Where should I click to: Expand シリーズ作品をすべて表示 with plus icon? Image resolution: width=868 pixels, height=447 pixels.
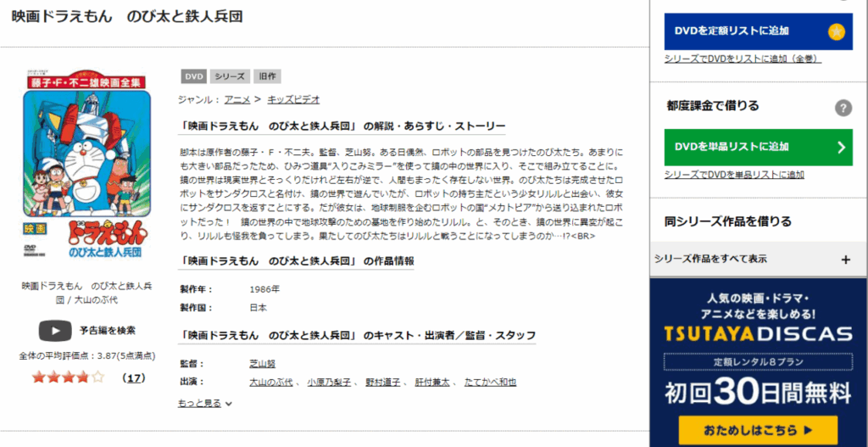coord(845,260)
